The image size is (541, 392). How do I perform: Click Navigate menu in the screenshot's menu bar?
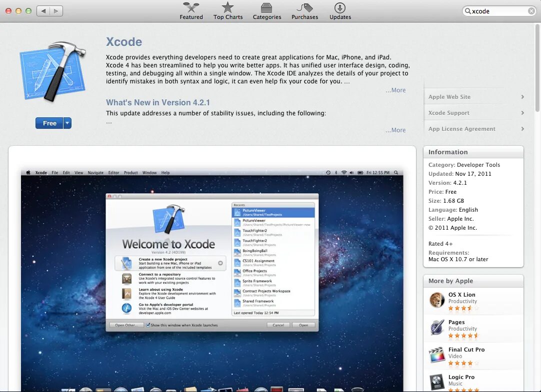coord(95,173)
